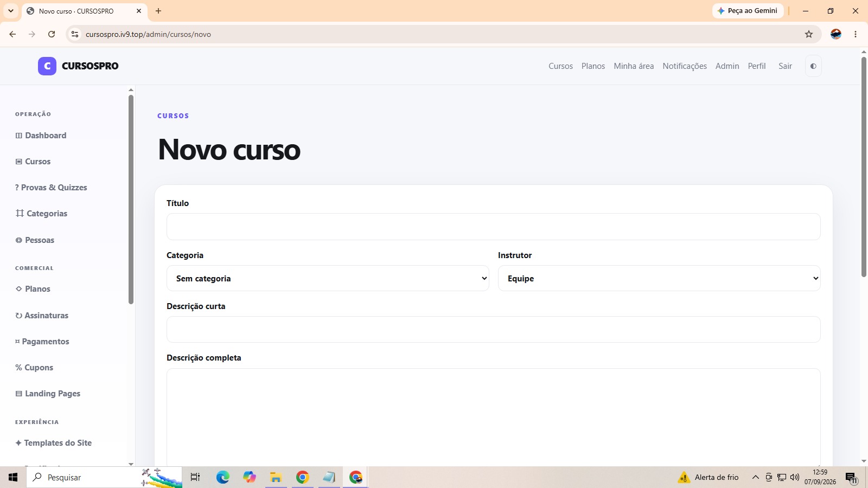Click the sidebar vertical scrollbar
868x488 pixels.
point(131,200)
